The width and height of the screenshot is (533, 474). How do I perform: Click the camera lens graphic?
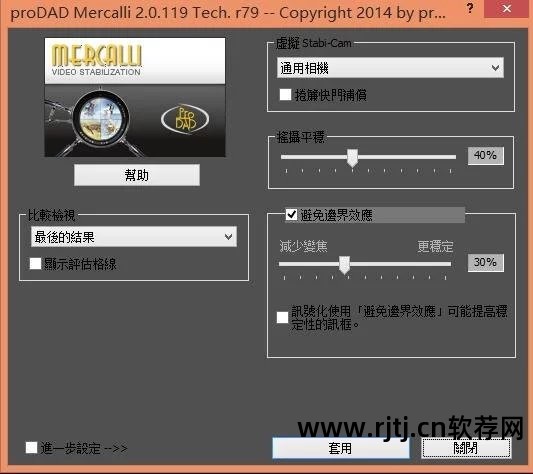pos(101,118)
